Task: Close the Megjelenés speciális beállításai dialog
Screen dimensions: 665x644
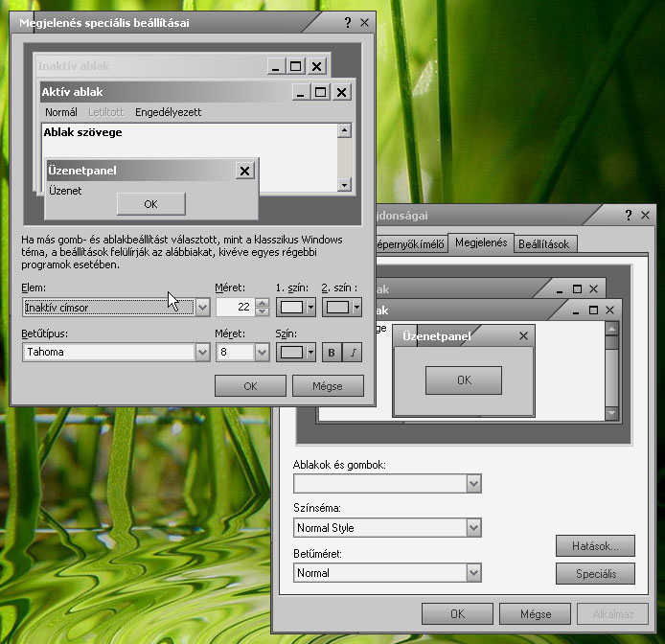Action: 365,22
